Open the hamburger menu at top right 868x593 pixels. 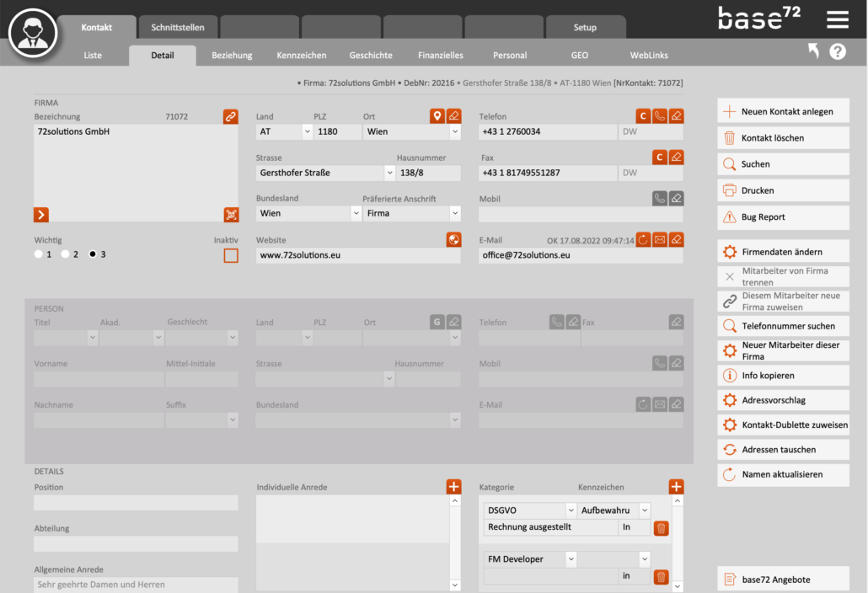[x=837, y=19]
